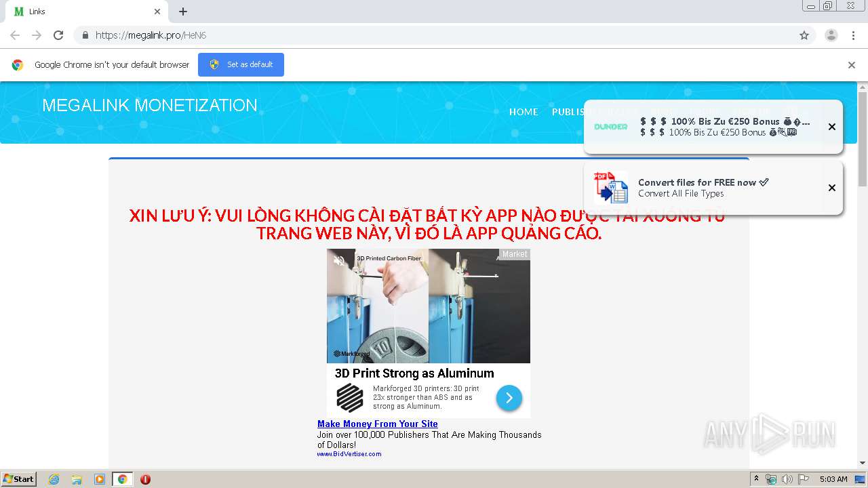Screen dimensions: 868x488
Task: Open the HOME menu item
Action: (524, 112)
